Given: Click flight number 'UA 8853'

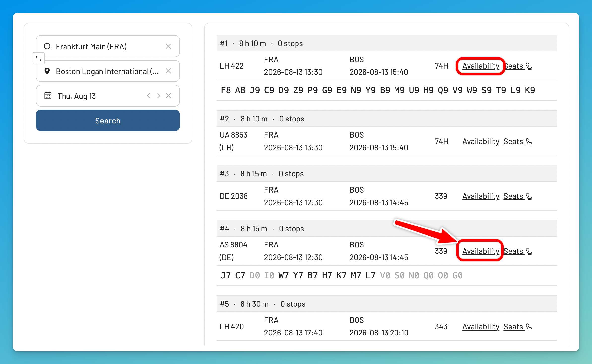Looking at the screenshot, I should (233, 135).
